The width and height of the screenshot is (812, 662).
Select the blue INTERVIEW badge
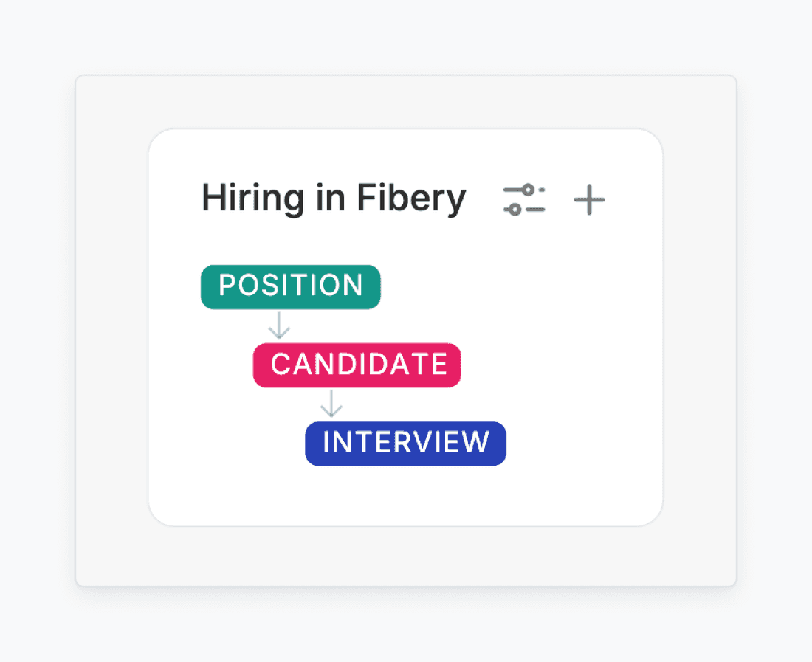(x=405, y=443)
